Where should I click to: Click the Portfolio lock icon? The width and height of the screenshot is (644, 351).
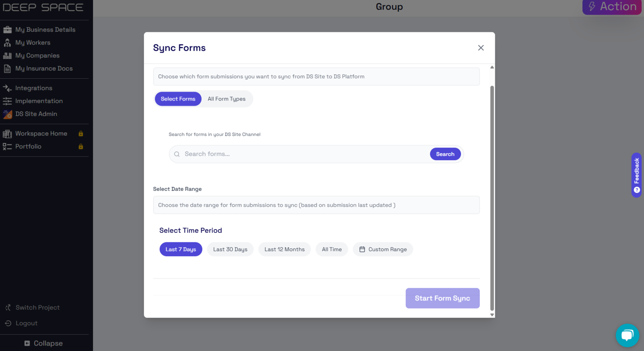coord(80,146)
